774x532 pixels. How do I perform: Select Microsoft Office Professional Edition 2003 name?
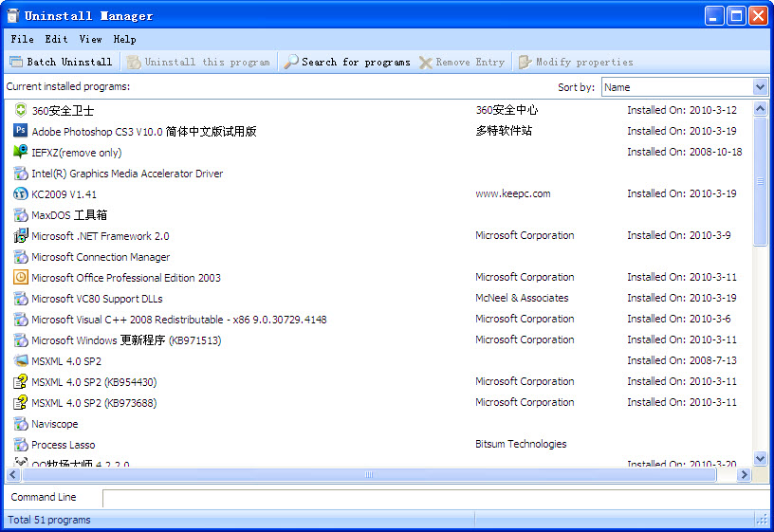click(126, 277)
